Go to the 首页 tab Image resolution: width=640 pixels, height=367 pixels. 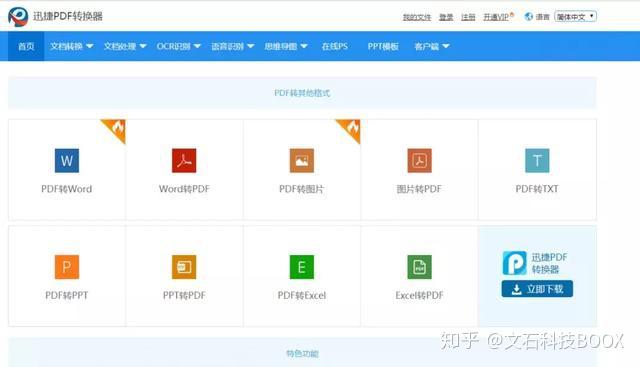(26, 46)
